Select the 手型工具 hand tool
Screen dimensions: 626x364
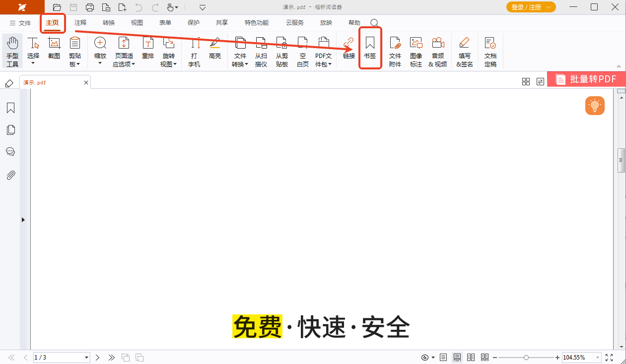point(12,51)
